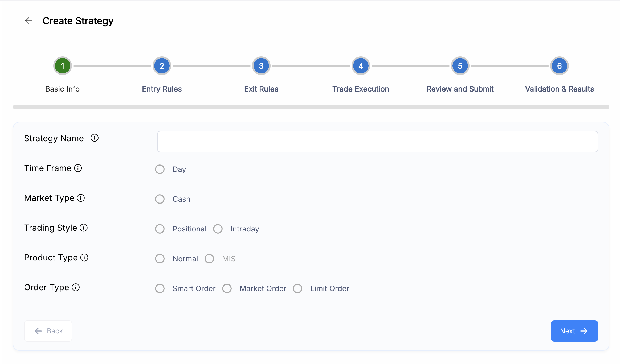Image resolution: width=620 pixels, height=364 pixels.
Task: Pick the Limit Order radio button
Action: coord(297,288)
